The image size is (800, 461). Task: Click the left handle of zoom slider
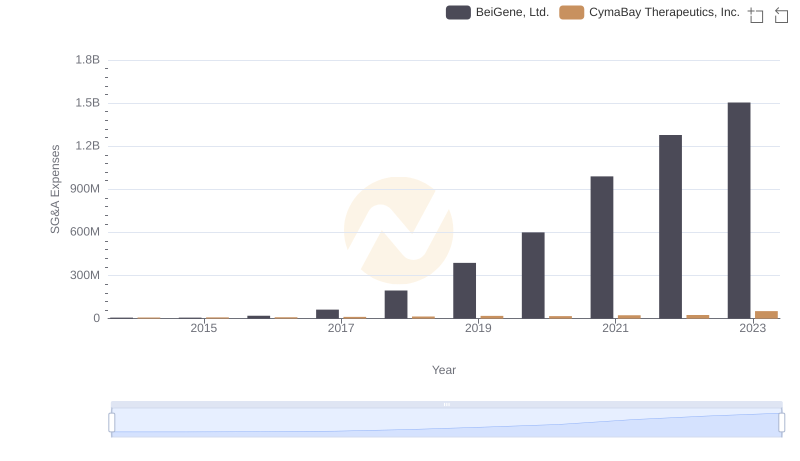click(112, 422)
